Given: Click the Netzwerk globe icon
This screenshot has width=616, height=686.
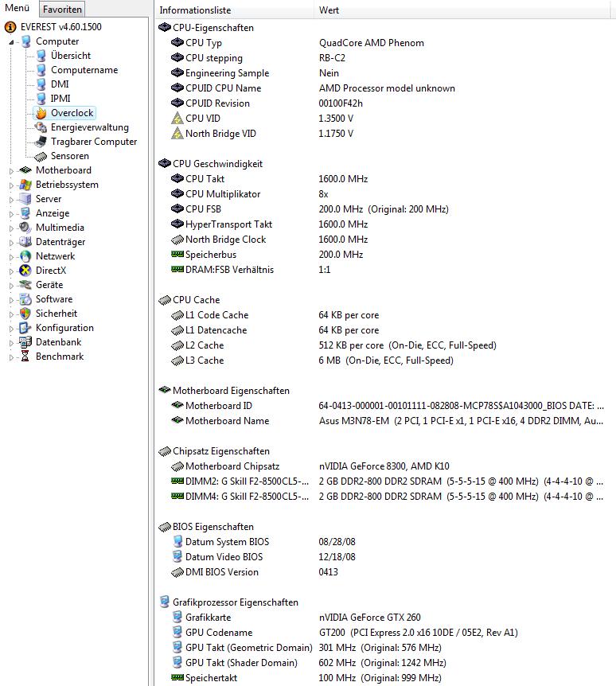Looking at the screenshot, I should pos(25,256).
